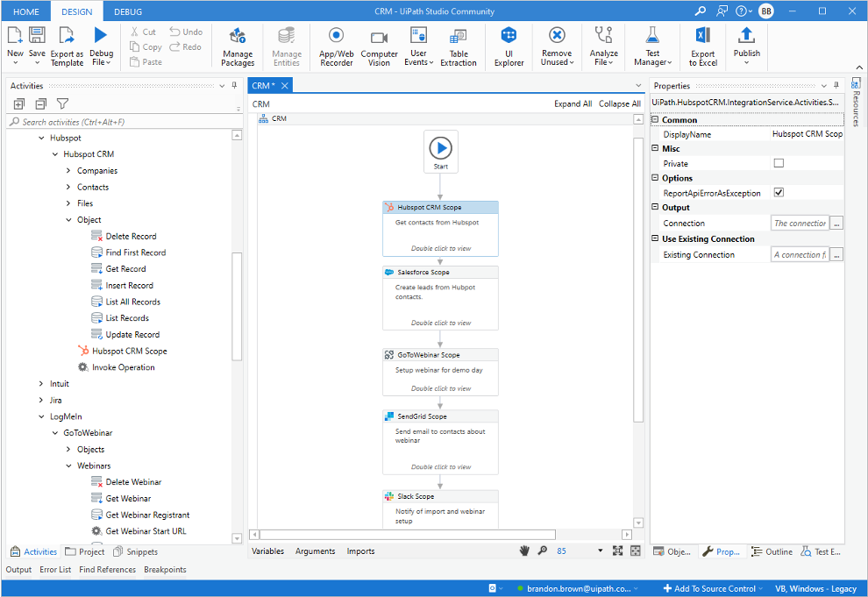
Task: Open the zoom level dropdown
Action: point(600,551)
